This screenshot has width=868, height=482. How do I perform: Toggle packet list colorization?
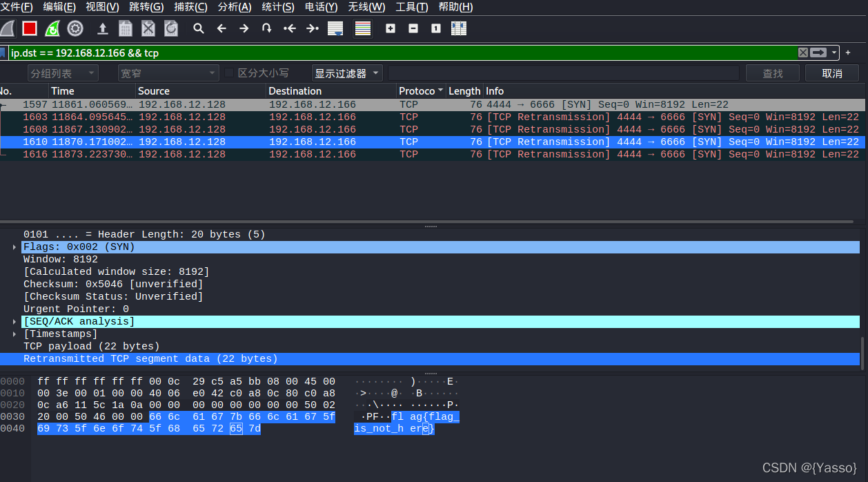click(363, 28)
